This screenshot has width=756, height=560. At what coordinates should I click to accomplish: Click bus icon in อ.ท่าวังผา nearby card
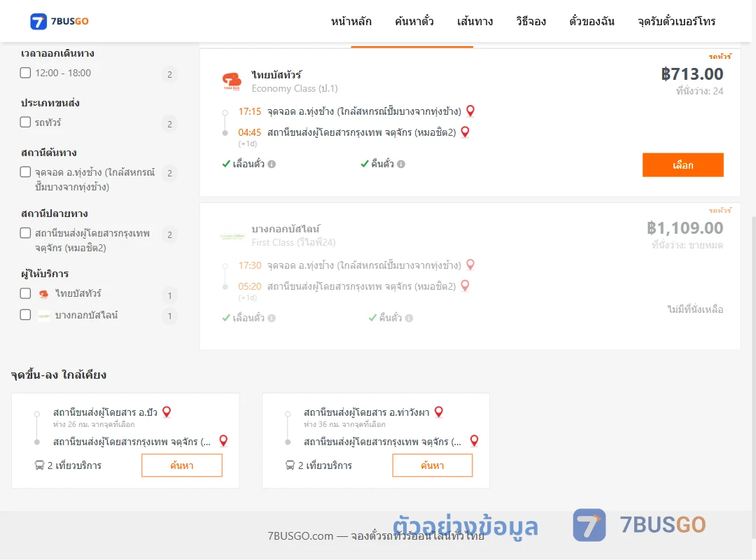tap(290, 465)
